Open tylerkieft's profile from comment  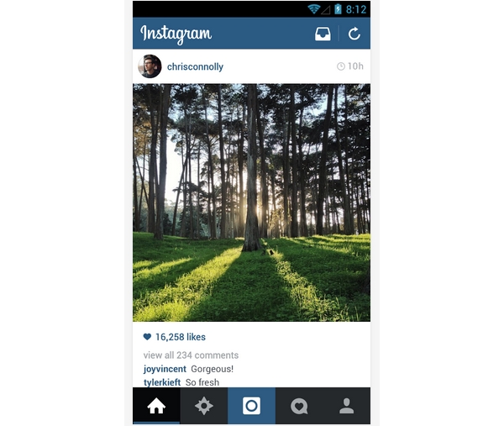coord(162,382)
